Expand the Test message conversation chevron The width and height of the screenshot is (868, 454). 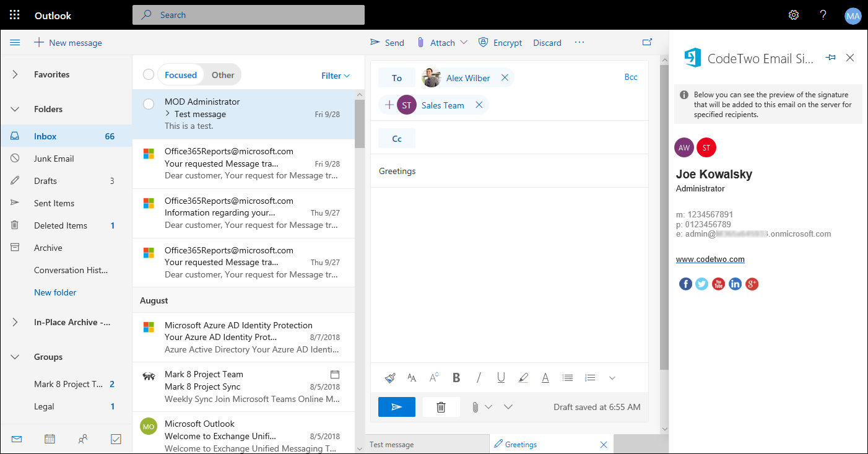pos(167,113)
